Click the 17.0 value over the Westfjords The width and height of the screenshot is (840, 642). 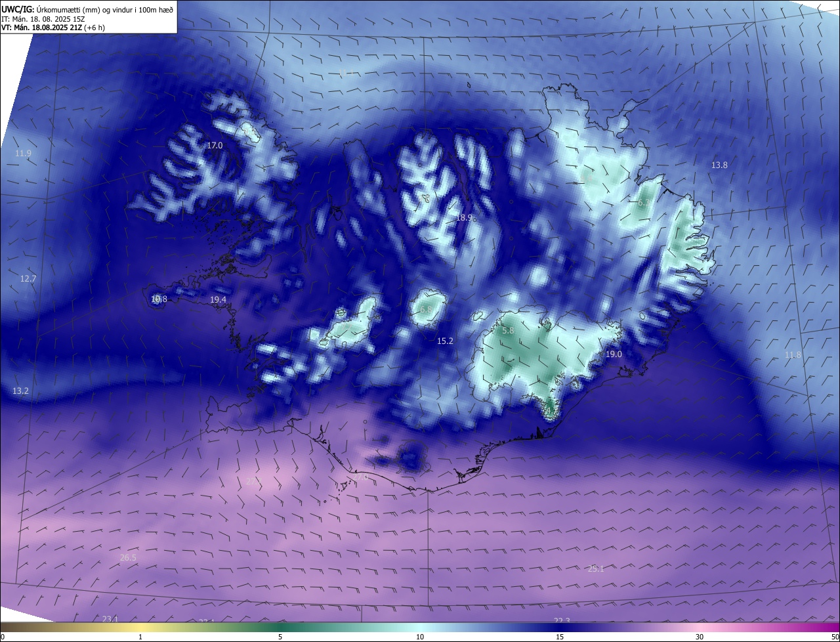pyautogui.click(x=215, y=145)
